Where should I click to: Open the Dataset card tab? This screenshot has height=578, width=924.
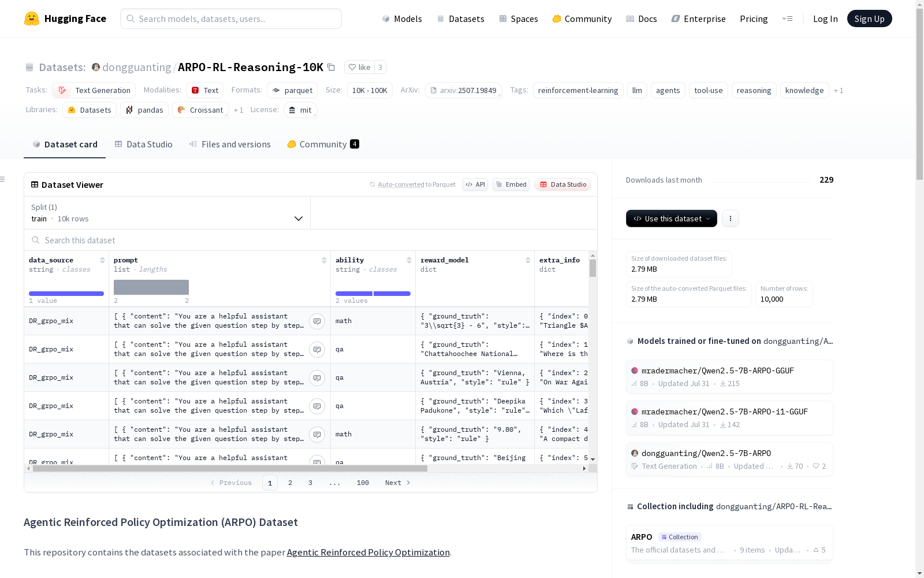tap(65, 144)
